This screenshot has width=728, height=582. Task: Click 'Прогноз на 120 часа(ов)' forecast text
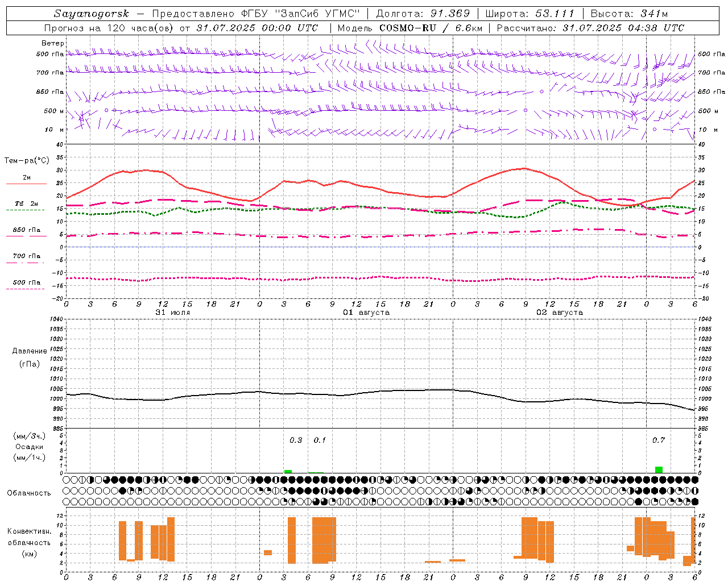[109, 28]
